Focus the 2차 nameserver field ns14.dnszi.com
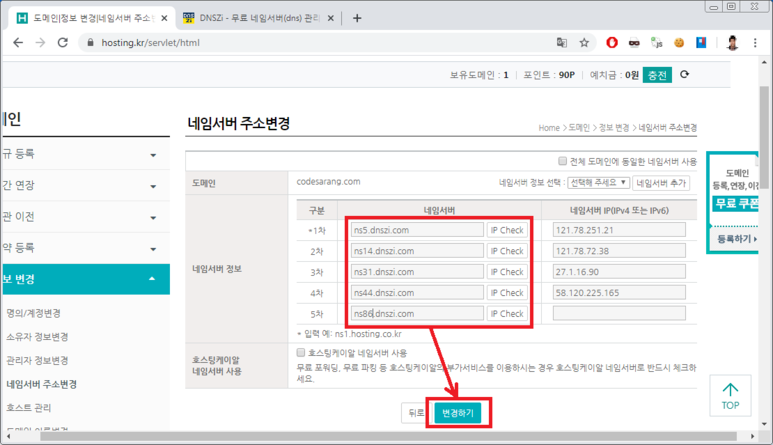 tap(417, 251)
